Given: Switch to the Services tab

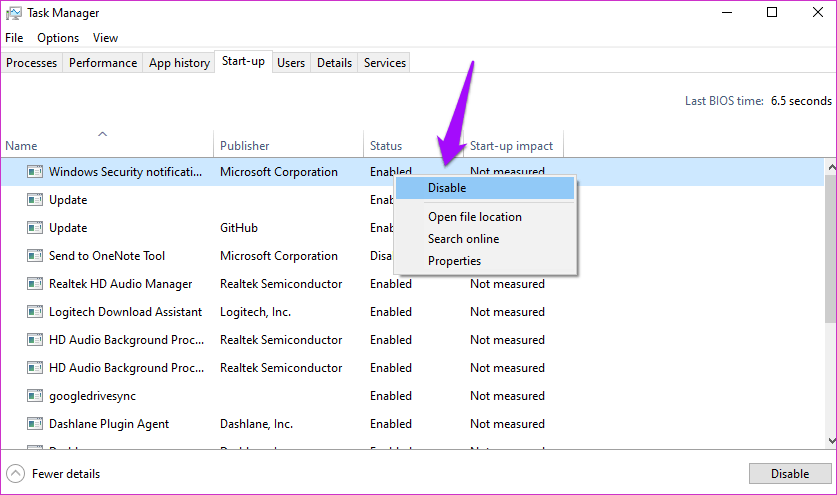Looking at the screenshot, I should [384, 63].
